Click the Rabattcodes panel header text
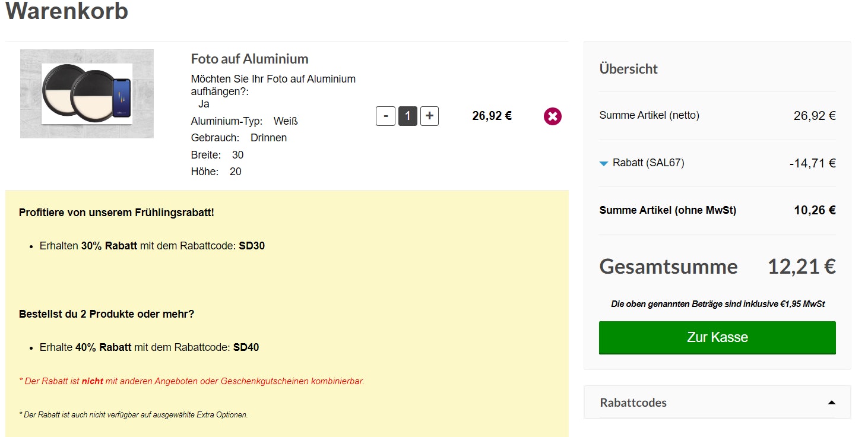The width and height of the screenshot is (868, 437). pyautogui.click(x=633, y=403)
